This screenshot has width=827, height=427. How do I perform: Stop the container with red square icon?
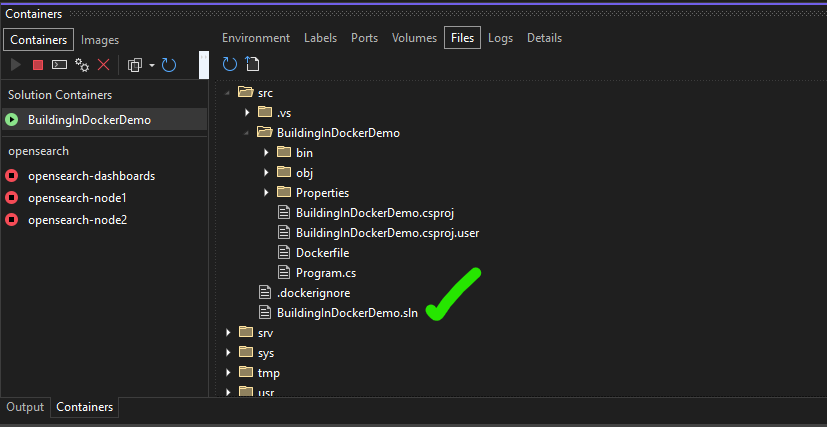click(37, 65)
